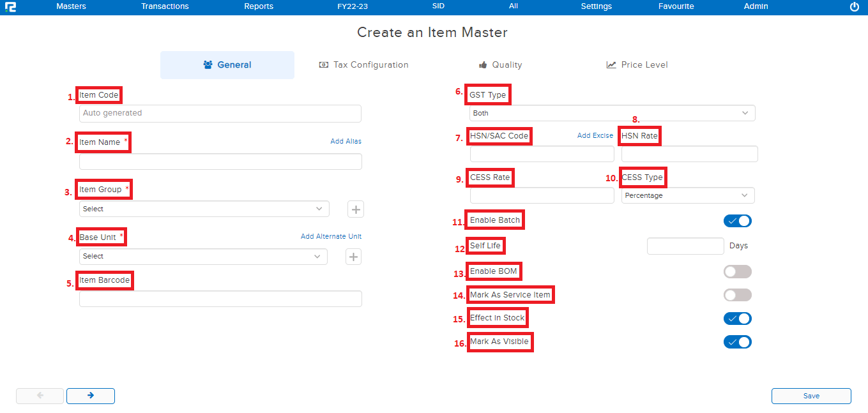Click the power logout icon

click(x=855, y=6)
